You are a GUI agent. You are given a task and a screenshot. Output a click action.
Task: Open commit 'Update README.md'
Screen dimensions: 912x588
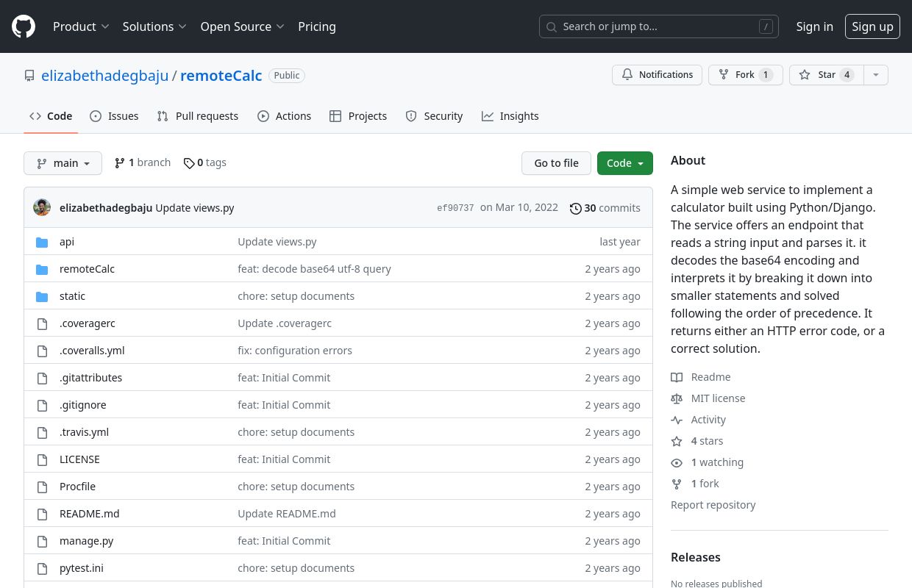pyautogui.click(x=287, y=514)
